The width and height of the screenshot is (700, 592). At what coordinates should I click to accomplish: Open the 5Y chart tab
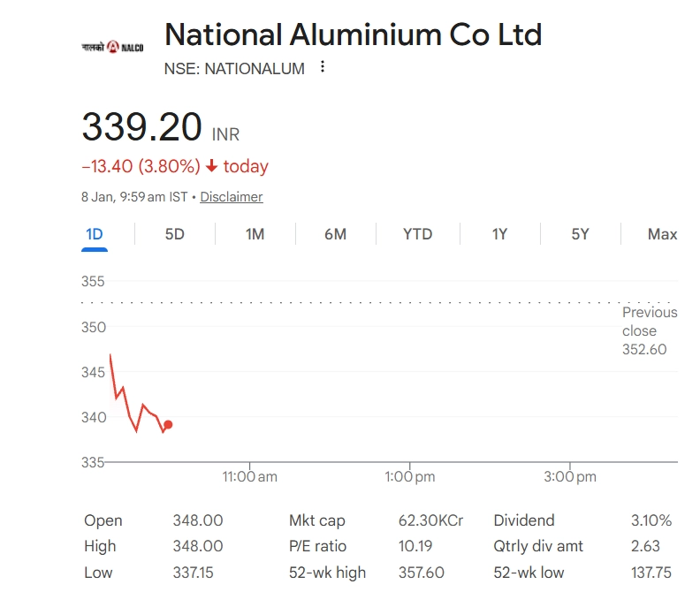coord(580,234)
